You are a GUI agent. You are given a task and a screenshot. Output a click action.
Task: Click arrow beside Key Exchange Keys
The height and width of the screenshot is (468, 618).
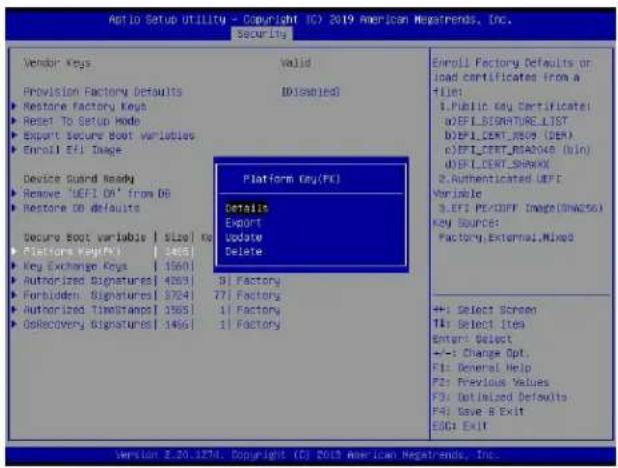[x=15, y=266]
